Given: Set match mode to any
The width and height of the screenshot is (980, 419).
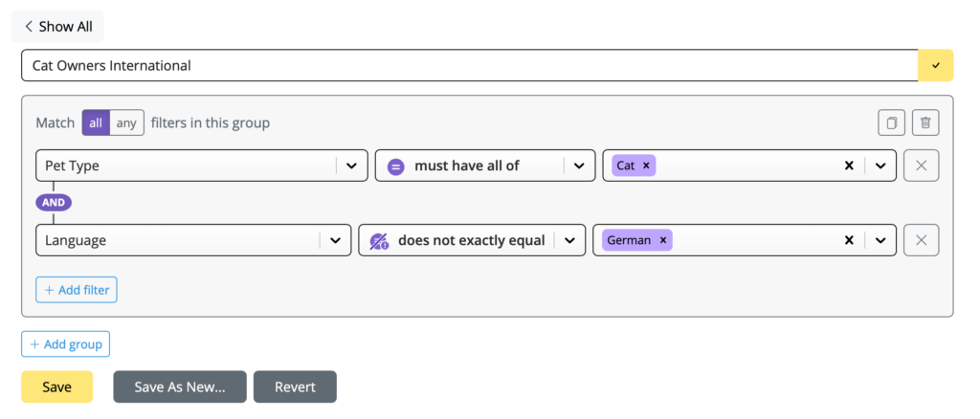Looking at the screenshot, I should tap(126, 123).
